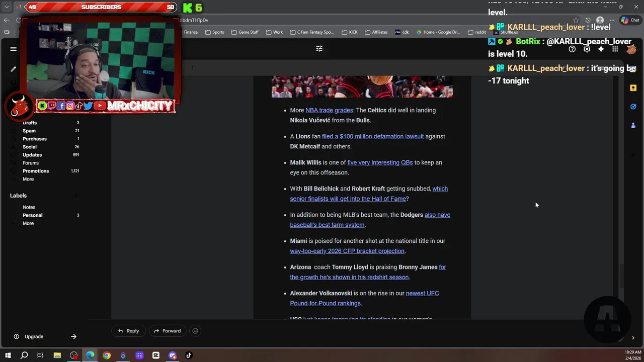Click Upgrade storage link
This screenshot has width=644, height=362.
pyautogui.click(x=34, y=336)
